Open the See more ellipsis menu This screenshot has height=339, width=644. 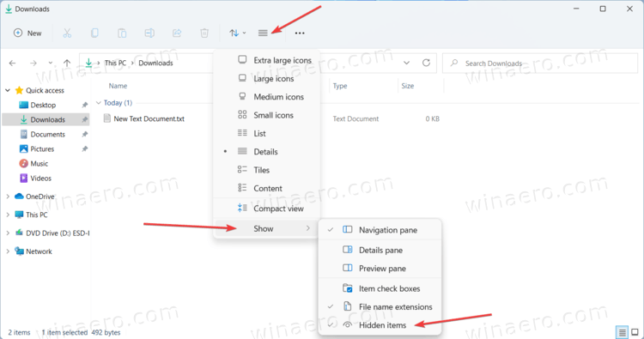tap(300, 33)
